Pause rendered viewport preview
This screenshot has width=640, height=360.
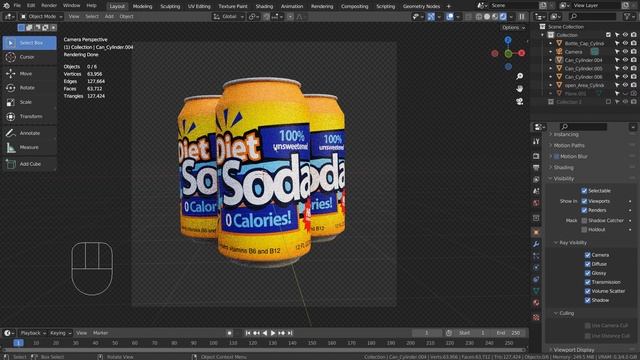click(522, 17)
